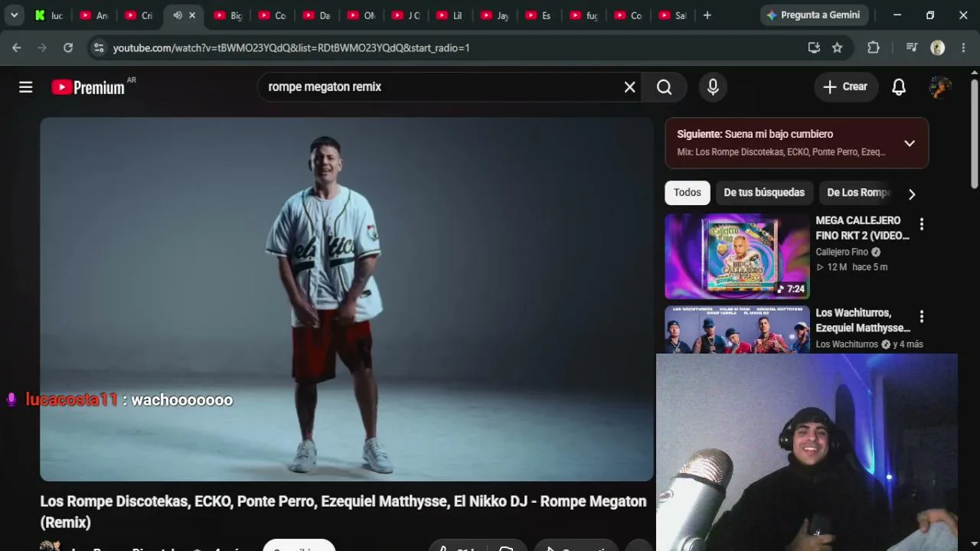Screen dimensions: 980x551
Task: Open the YouTube account avatar menu
Action: coord(940,87)
